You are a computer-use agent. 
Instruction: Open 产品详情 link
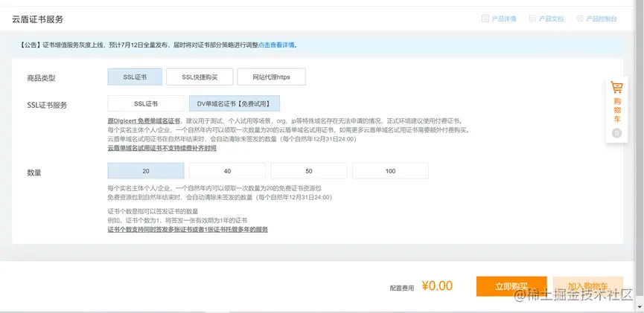coord(504,19)
